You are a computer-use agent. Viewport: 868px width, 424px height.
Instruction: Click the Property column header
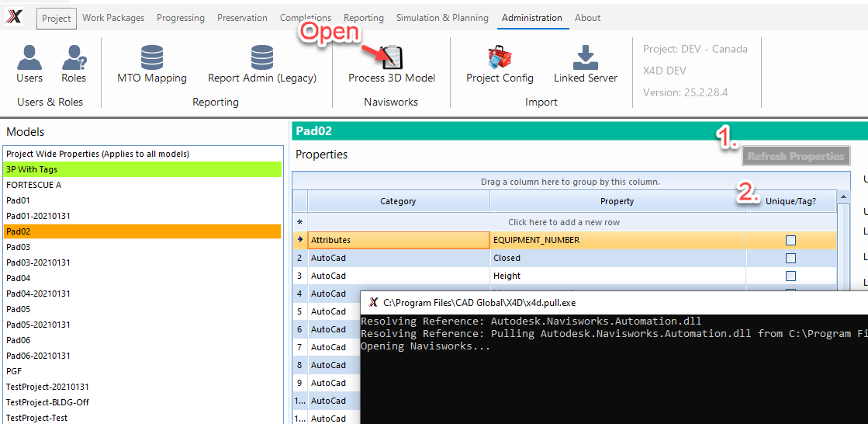[x=617, y=201]
